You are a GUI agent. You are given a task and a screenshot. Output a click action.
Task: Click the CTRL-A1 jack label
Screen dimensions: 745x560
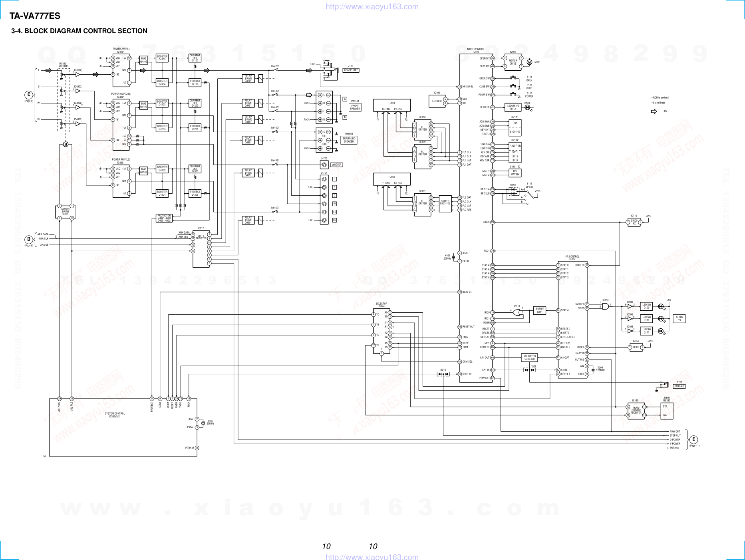[679, 386]
